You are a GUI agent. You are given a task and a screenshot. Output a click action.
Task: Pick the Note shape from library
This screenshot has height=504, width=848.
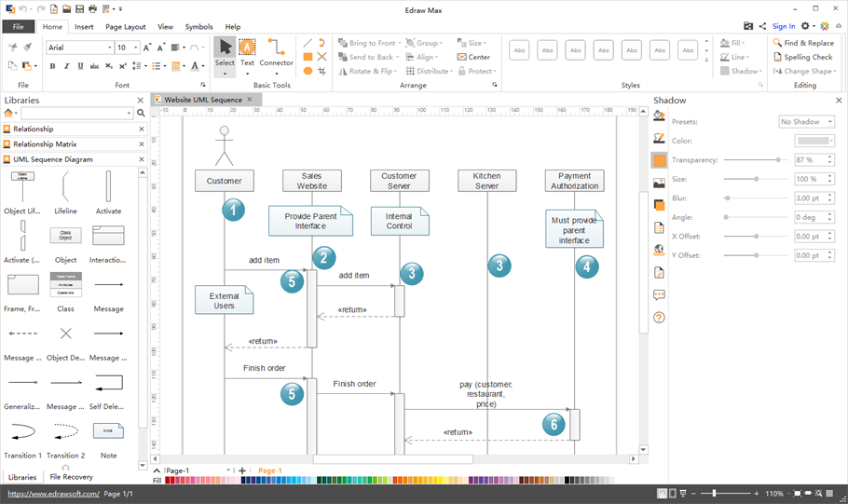(x=108, y=431)
